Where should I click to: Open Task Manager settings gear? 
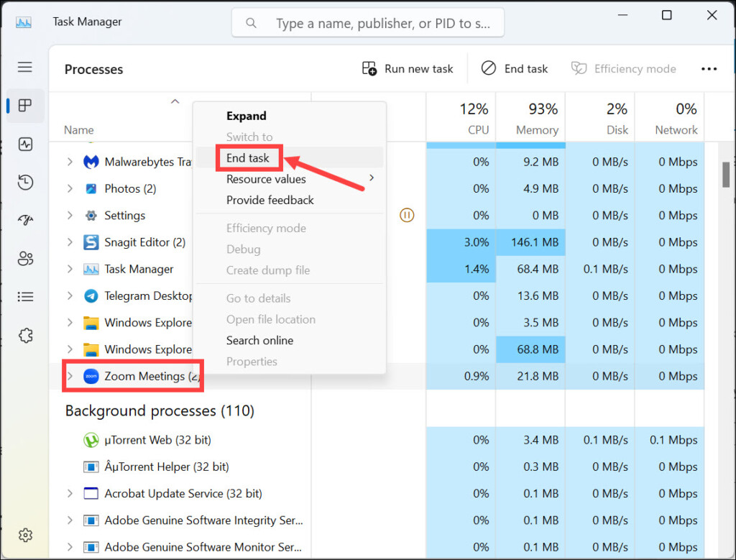tap(25, 535)
